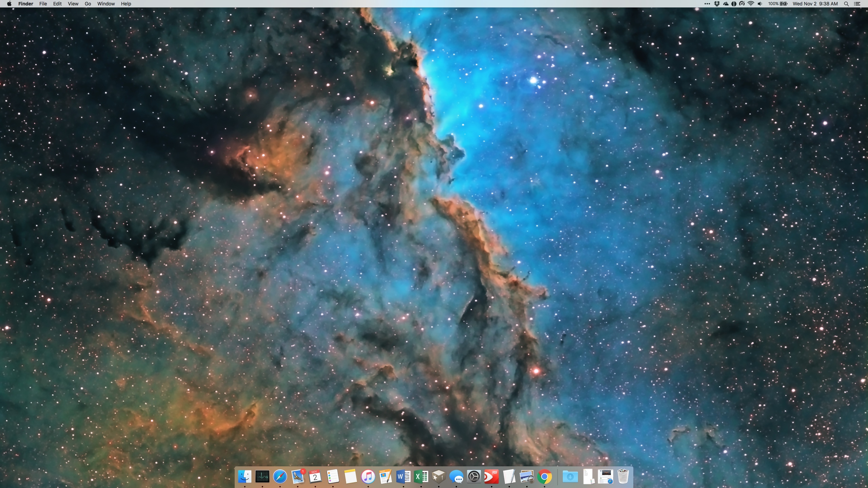868x488 pixels.
Task: Launch Activity Monitor in the Dock
Action: 262,477
